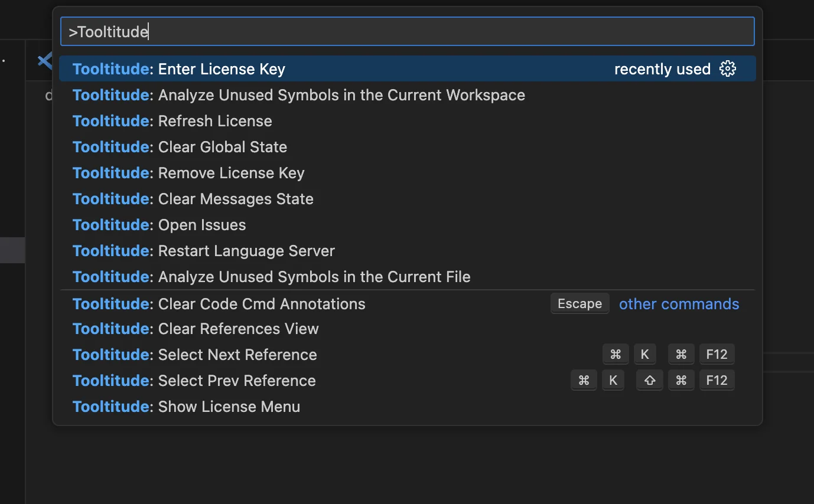The height and width of the screenshot is (504, 814).
Task: Choose Tooltitude: Clear Code Cmd Annotations
Action: pos(408,303)
